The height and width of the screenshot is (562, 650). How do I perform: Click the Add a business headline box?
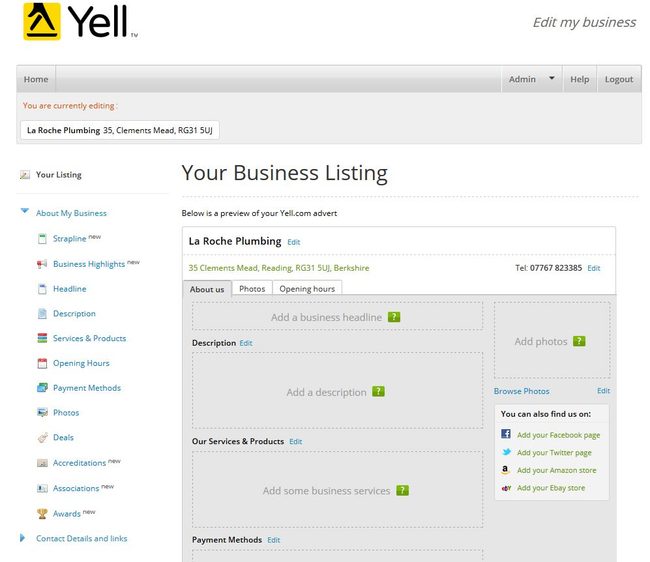[x=337, y=316]
